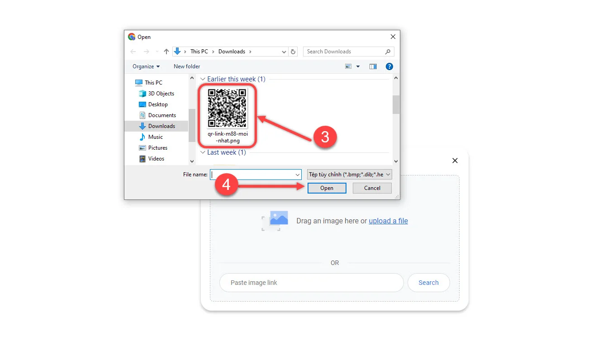Select 3D Objects in the sidebar
This screenshot has height=364, width=607.
pyautogui.click(x=161, y=94)
